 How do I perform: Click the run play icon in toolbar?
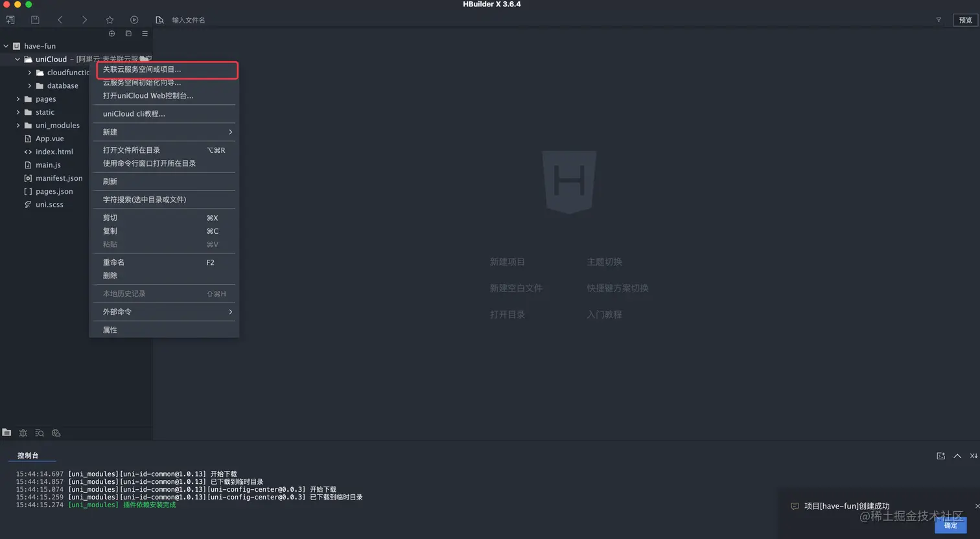[134, 20]
